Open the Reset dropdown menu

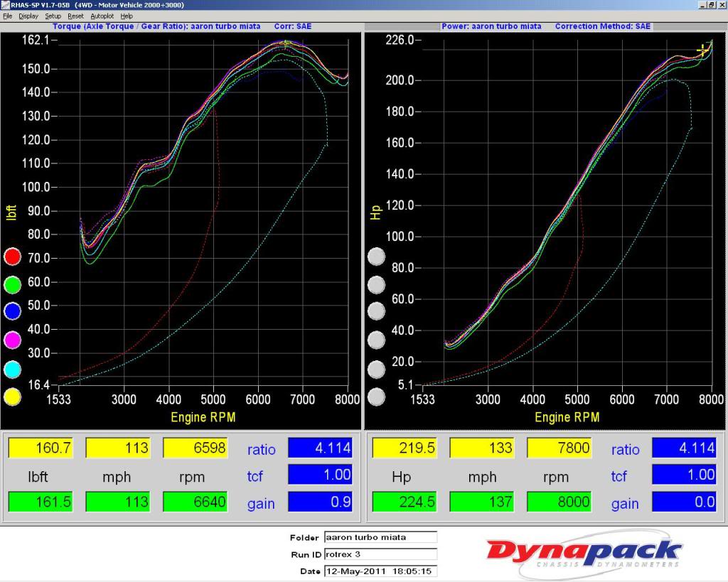pyautogui.click(x=74, y=15)
